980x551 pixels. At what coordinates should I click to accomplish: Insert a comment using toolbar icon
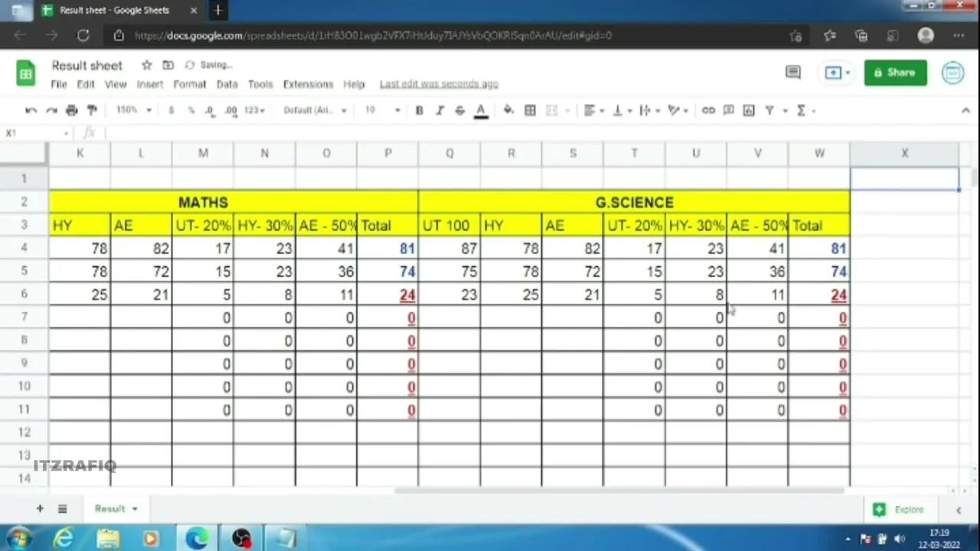[728, 109]
